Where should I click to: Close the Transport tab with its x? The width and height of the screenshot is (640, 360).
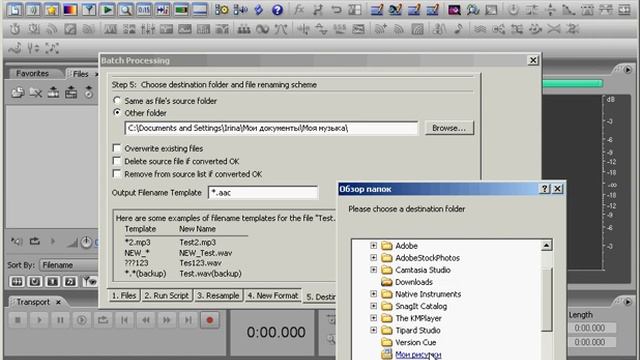tap(58, 302)
